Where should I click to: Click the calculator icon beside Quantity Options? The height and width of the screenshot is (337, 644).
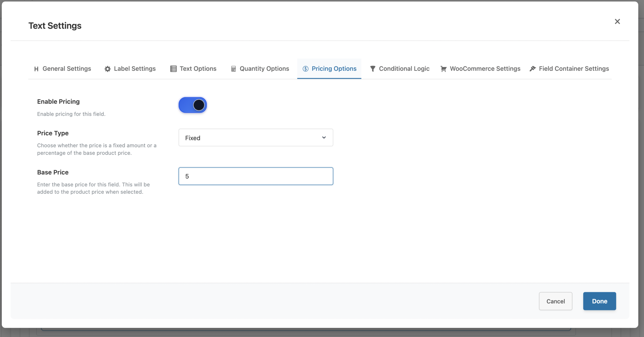pyautogui.click(x=233, y=69)
